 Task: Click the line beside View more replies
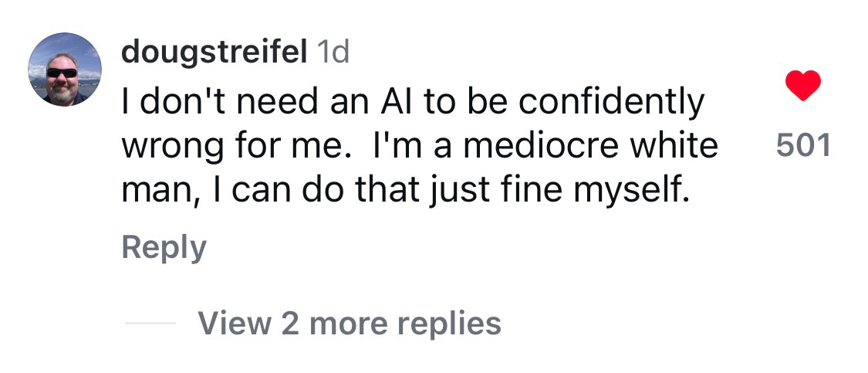pos(150,323)
